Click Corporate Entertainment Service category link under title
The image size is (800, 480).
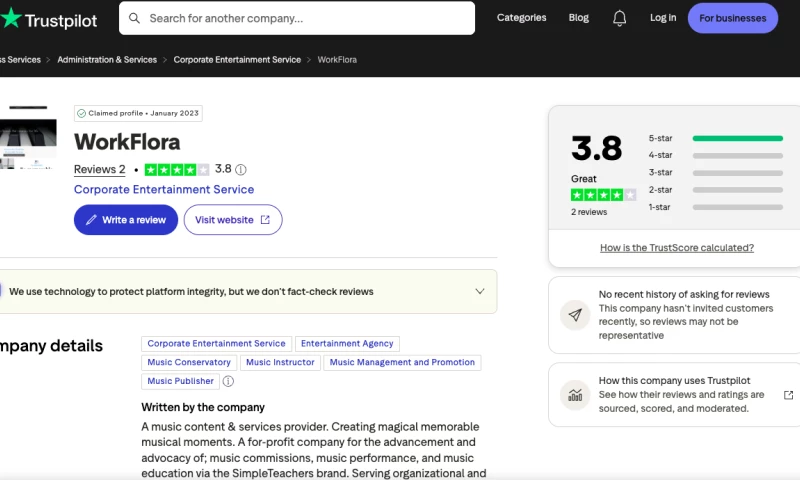point(164,190)
